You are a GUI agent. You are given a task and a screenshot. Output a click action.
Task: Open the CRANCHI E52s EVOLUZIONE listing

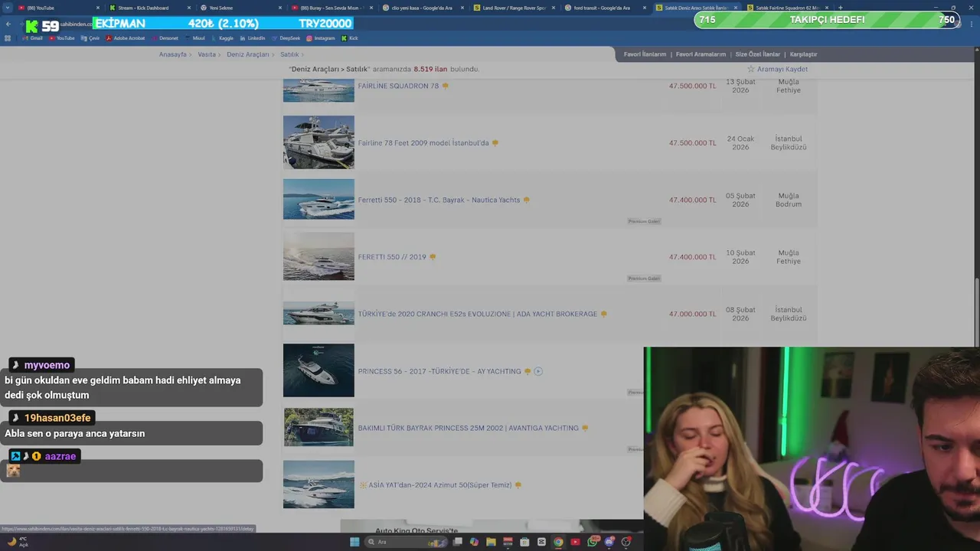[478, 314]
